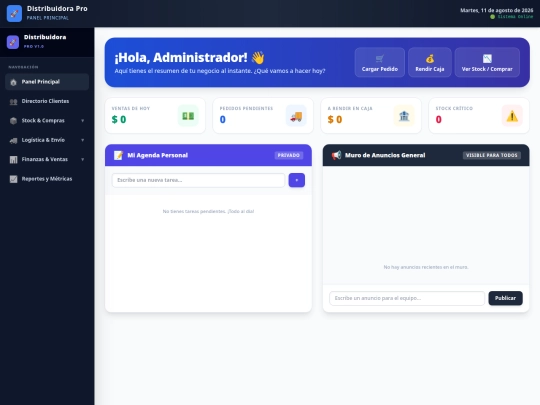Open Panel Principal in the sidebar
This screenshot has width=540, height=405.
click(47, 82)
